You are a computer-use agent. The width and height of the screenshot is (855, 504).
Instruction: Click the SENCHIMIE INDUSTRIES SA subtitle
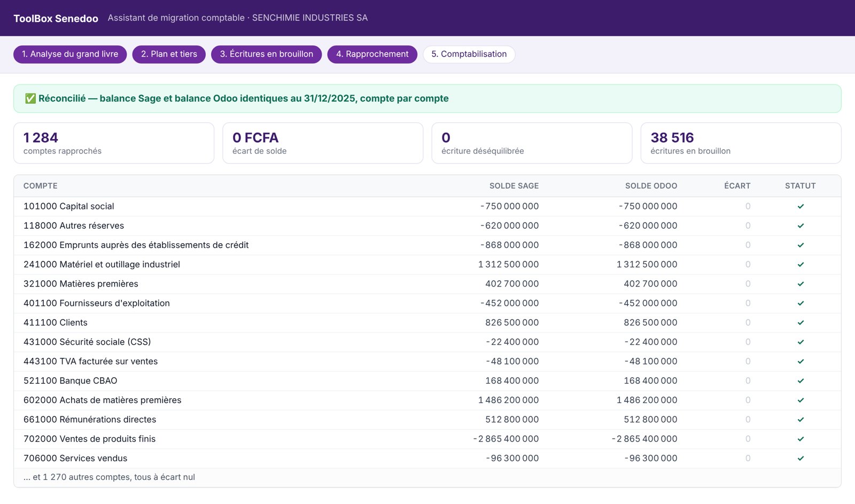tap(310, 18)
